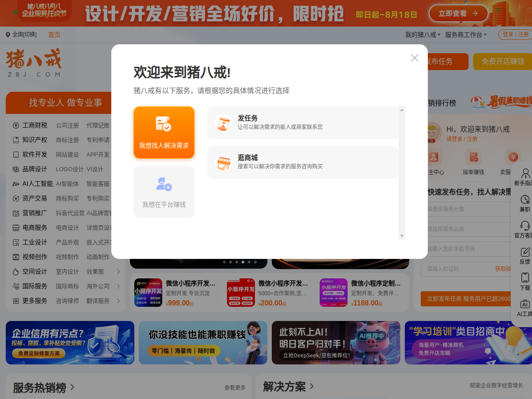532x399 pixels.
Task: Open 你没技能也能兼职赚钱 banner
Action: [x=203, y=343]
